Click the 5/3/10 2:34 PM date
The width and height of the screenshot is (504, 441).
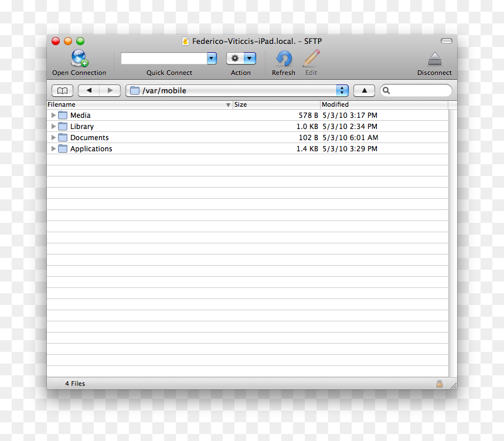[350, 127]
